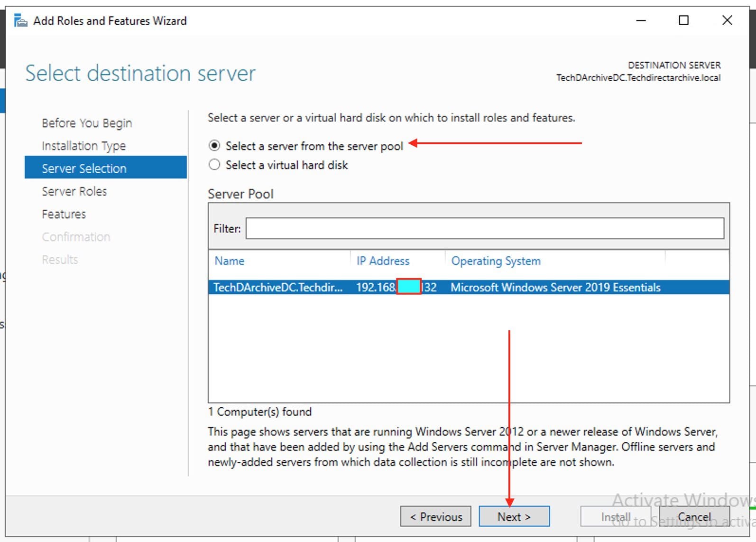Click into the server pool Filter field

[x=484, y=228]
